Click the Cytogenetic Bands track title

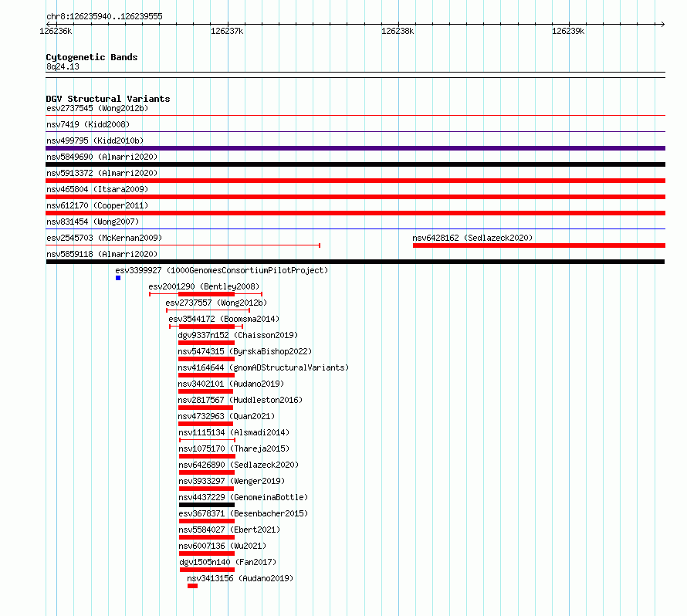92,57
